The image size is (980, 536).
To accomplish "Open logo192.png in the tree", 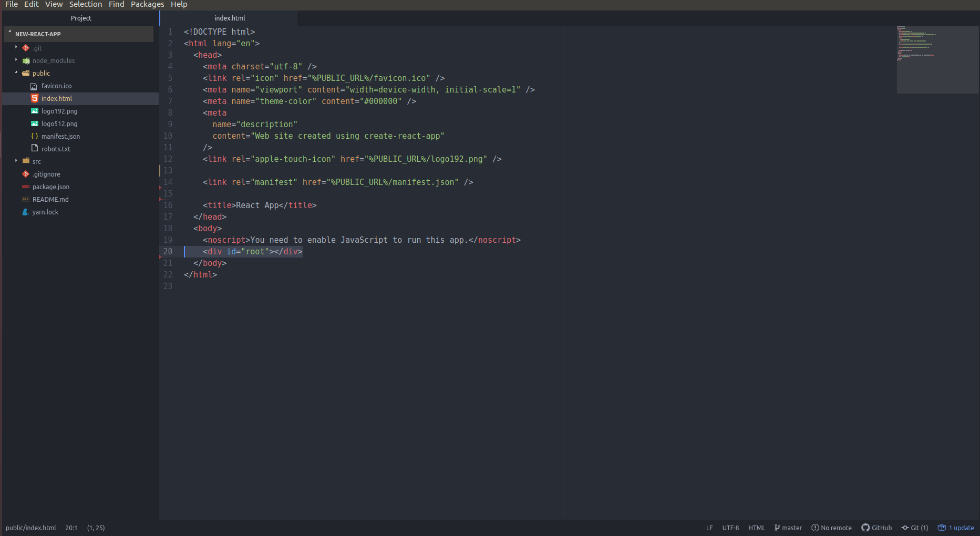I will tap(59, 111).
